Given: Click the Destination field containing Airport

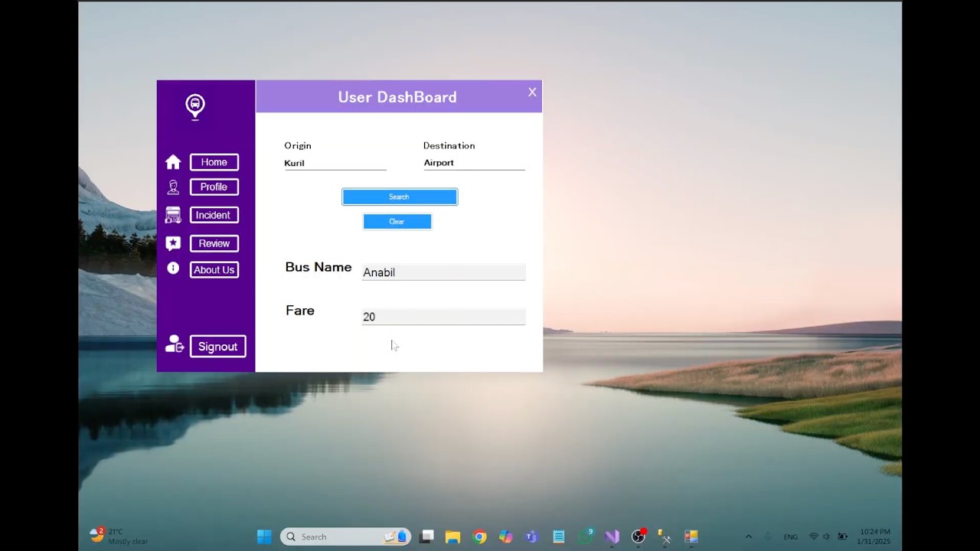Looking at the screenshot, I should click(x=474, y=163).
